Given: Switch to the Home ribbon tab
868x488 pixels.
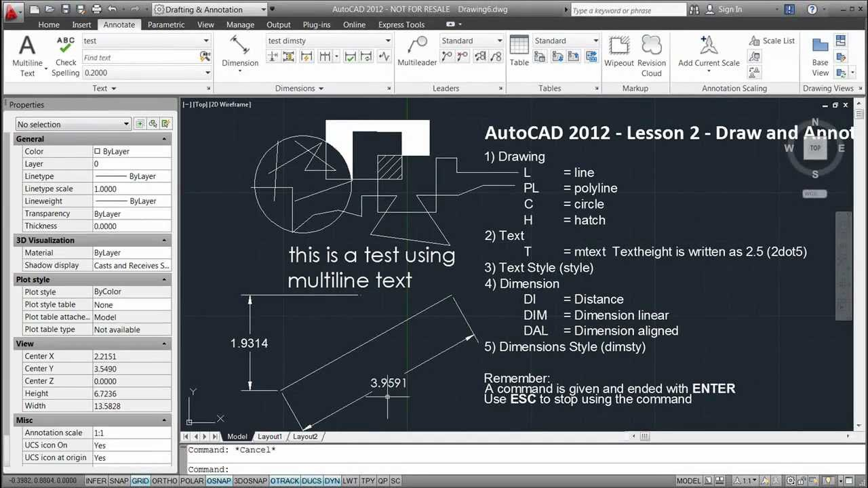Looking at the screenshot, I should click(x=49, y=24).
